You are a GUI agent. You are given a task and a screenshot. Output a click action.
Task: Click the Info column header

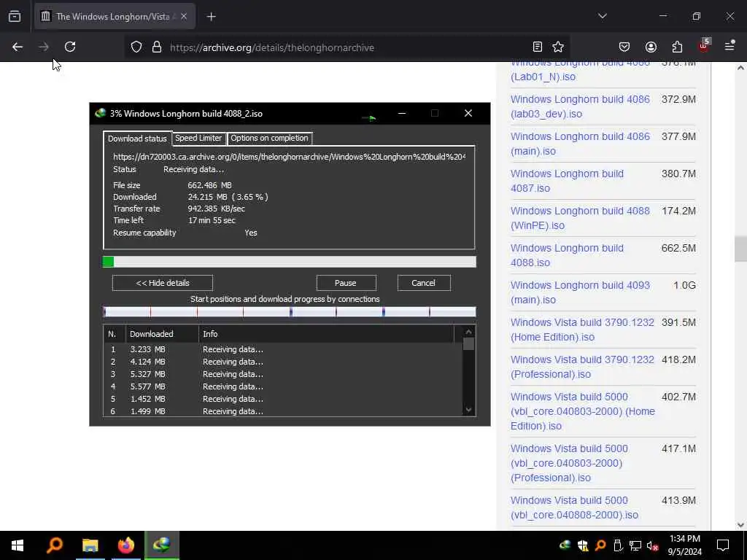(326, 334)
